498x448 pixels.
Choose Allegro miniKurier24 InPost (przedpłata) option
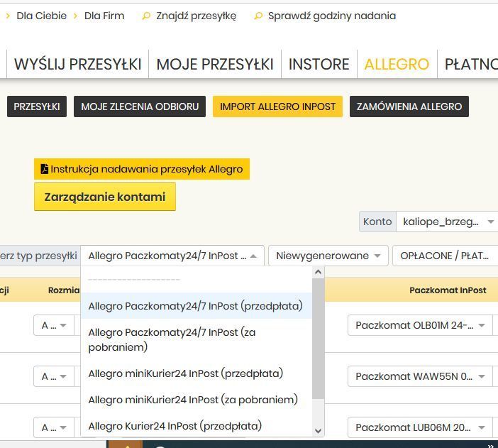pos(185,373)
